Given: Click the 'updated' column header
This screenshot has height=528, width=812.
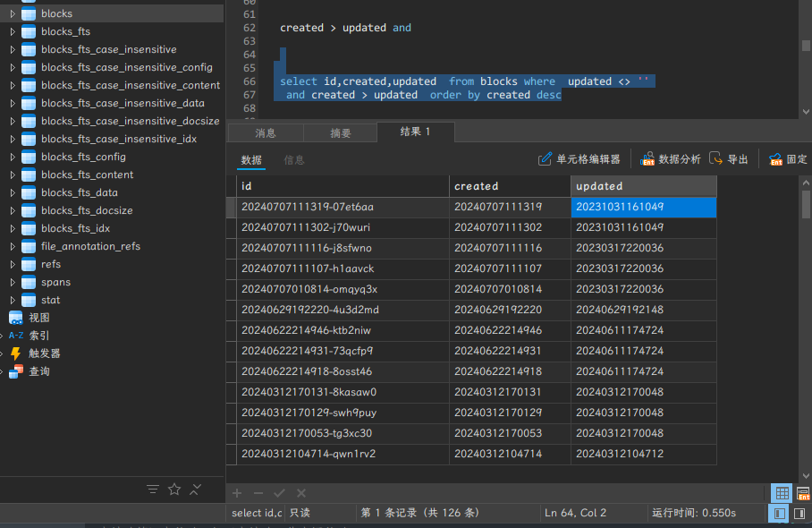Looking at the screenshot, I should 643,186.
